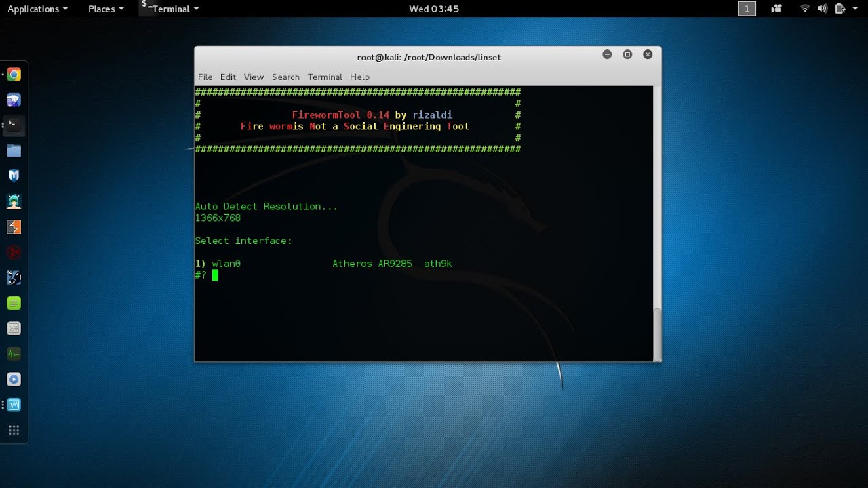This screenshot has width=868, height=488.
Task: Click the 'ath9k' driver text
Action: (438, 264)
